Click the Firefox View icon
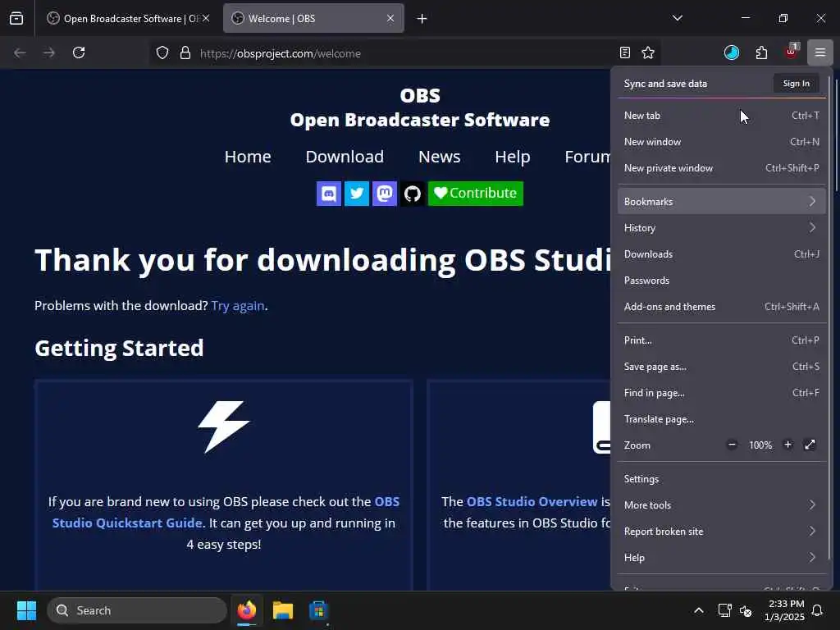Image resolution: width=840 pixels, height=630 pixels. coord(16,18)
